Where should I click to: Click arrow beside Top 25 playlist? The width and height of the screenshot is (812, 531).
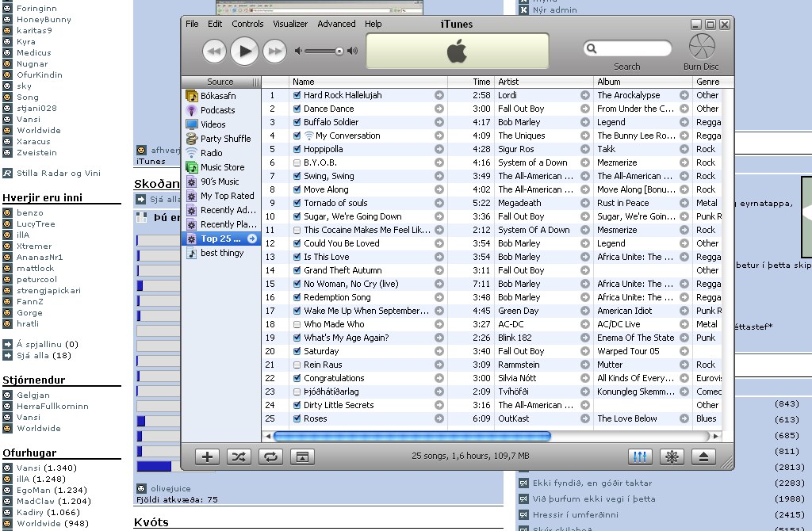252,239
